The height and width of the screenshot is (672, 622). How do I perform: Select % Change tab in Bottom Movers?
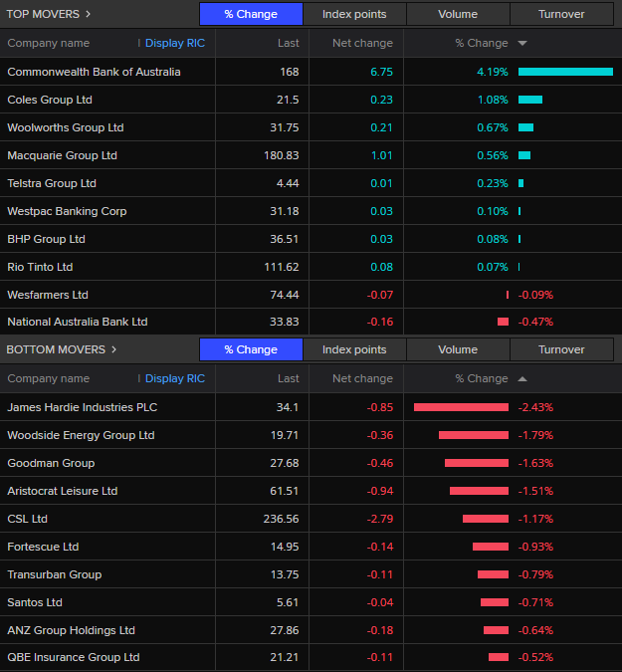click(x=251, y=349)
